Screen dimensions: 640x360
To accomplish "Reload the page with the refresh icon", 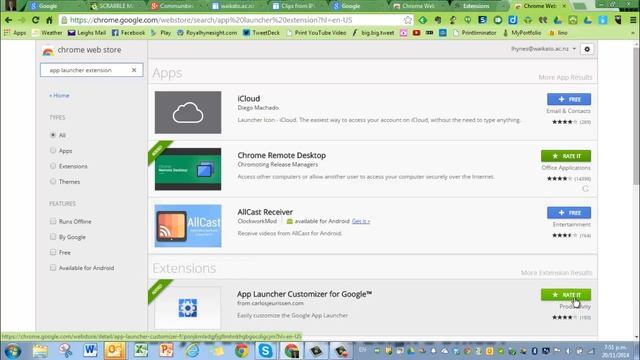I will point(36,20).
